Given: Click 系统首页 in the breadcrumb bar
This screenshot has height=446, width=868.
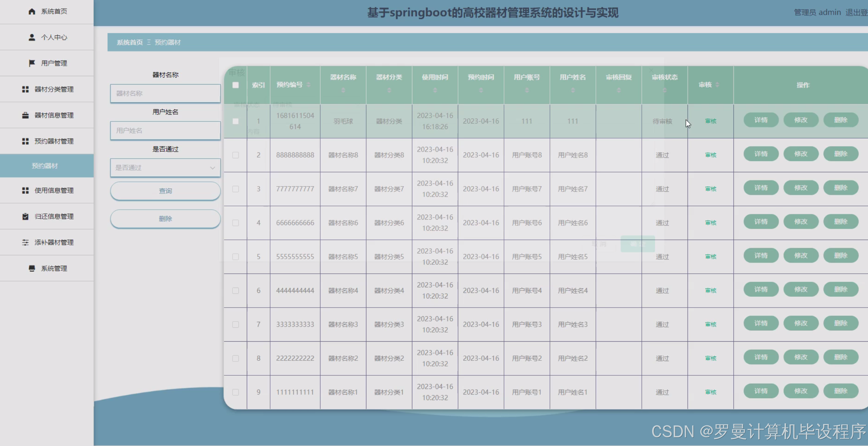Looking at the screenshot, I should [x=129, y=42].
